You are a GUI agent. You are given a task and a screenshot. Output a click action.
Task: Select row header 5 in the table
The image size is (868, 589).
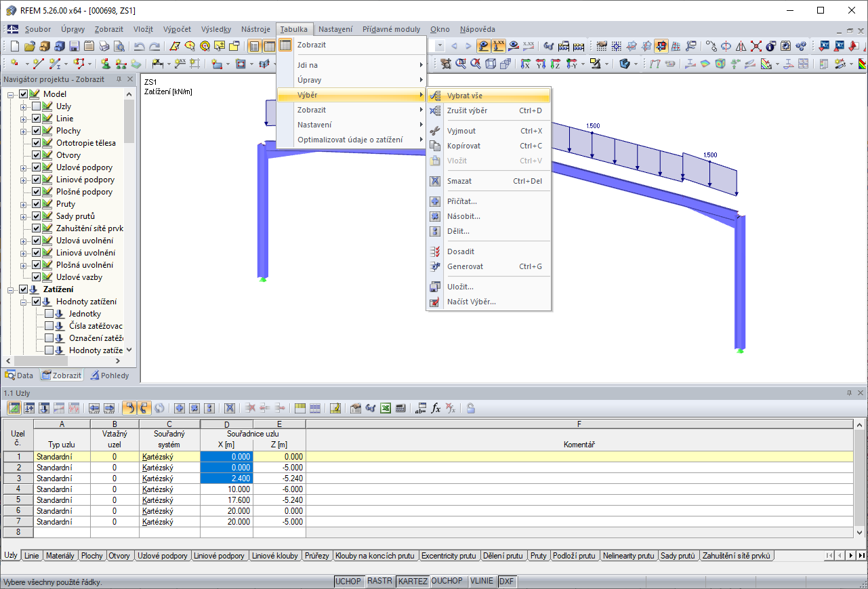[x=18, y=500]
